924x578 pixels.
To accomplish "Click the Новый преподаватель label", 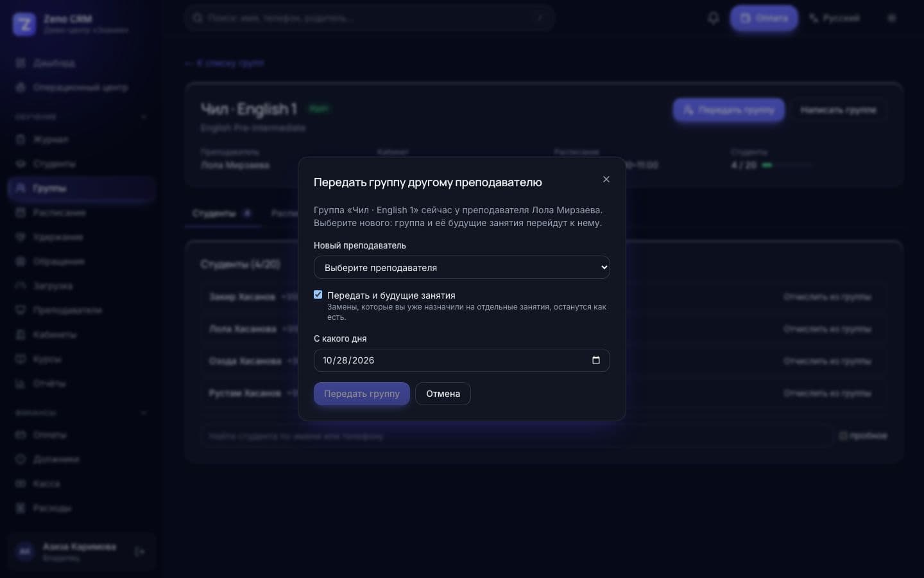I will (360, 245).
